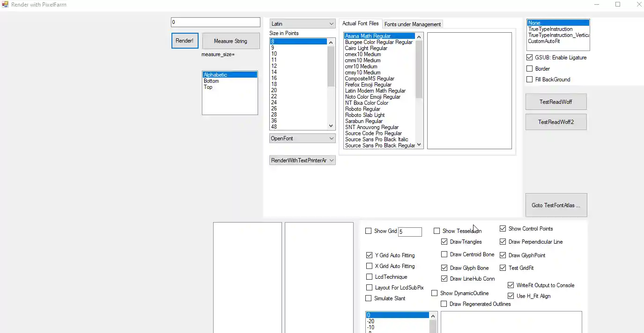This screenshot has height=333, width=644.
Task: Switch to Fonts under Management tab
Action: pyautogui.click(x=412, y=24)
